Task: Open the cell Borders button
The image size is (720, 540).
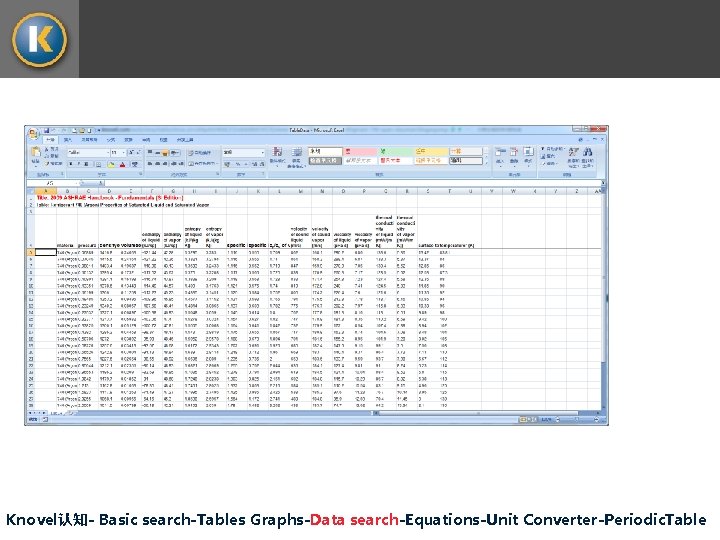Action: [98, 164]
